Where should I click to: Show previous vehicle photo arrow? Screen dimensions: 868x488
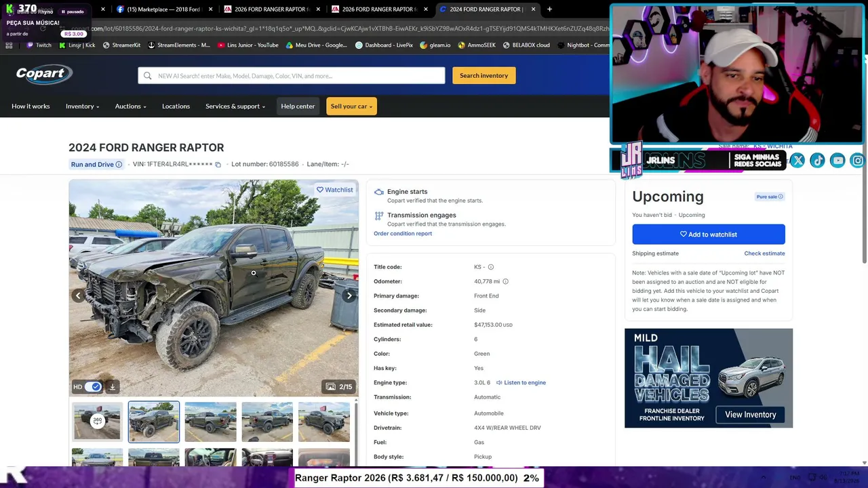tap(78, 296)
